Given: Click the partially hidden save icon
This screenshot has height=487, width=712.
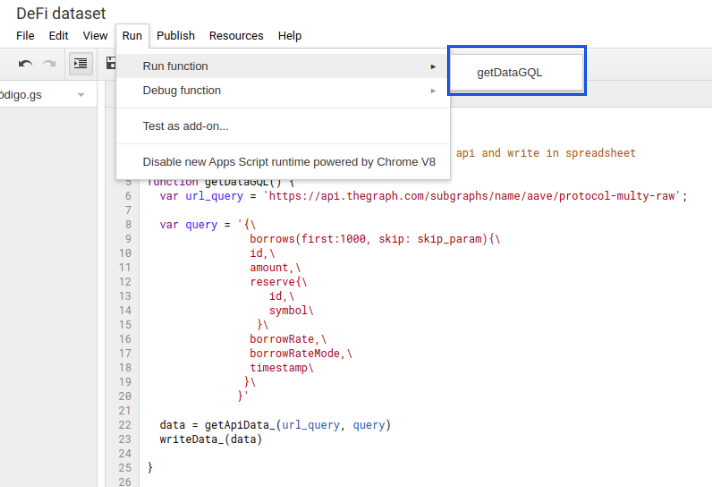Looking at the screenshot, I should (x=111, y=64).
